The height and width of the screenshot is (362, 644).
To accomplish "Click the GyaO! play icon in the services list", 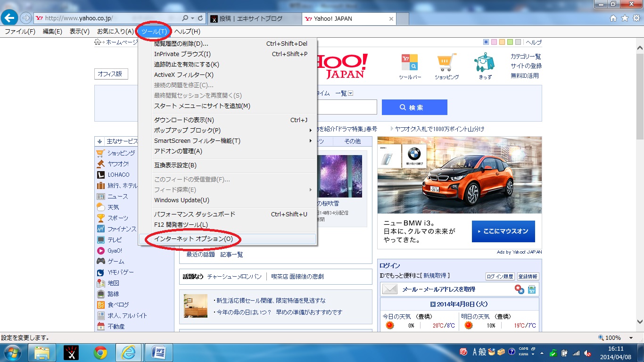I will (x=100, y=251).
